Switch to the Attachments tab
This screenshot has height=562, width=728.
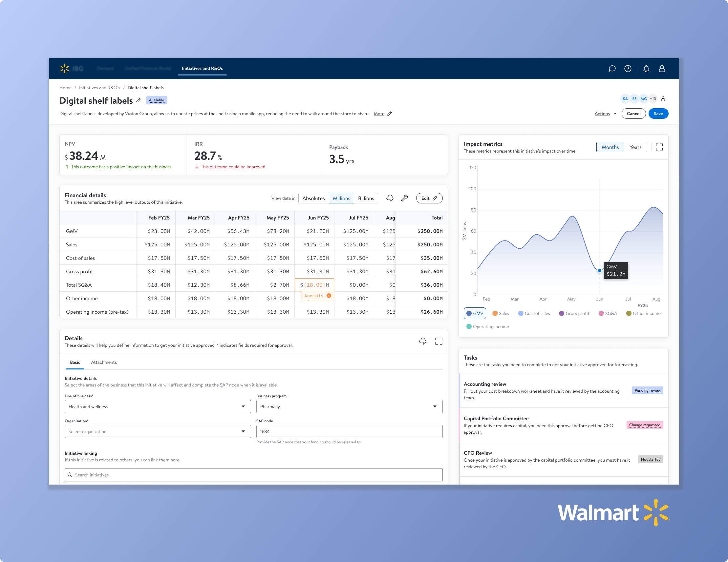(104, 362)
